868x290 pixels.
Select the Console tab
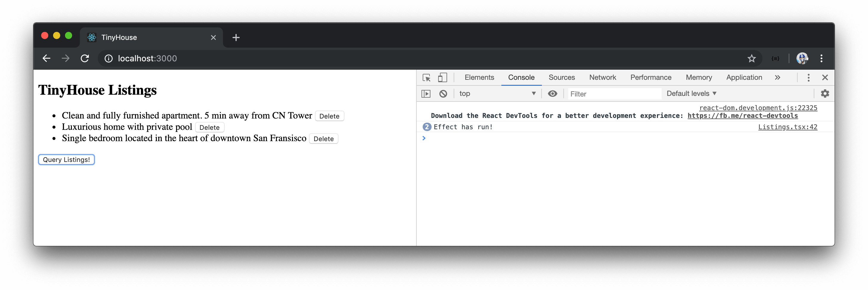521,77
